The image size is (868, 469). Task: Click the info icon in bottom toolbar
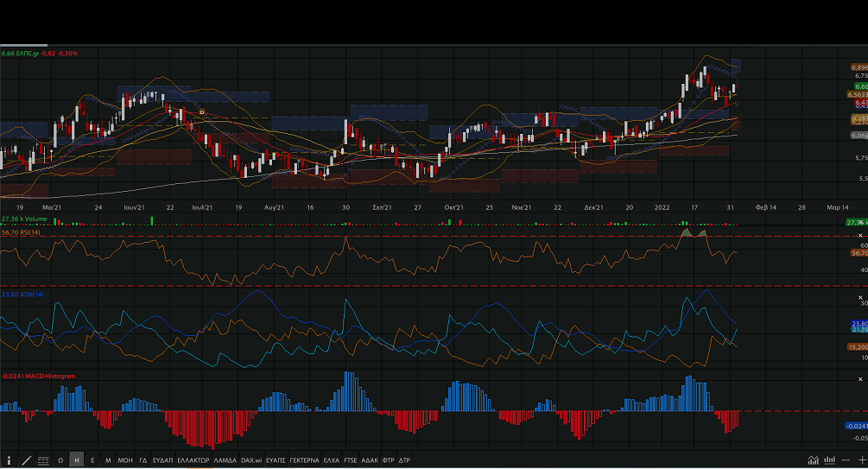[x=9, y=460]
